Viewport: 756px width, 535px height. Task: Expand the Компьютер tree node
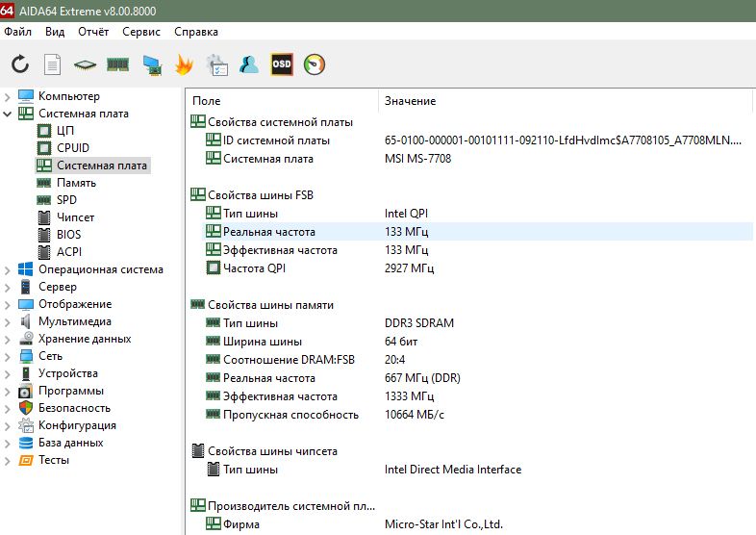click(x=8, y=97)
